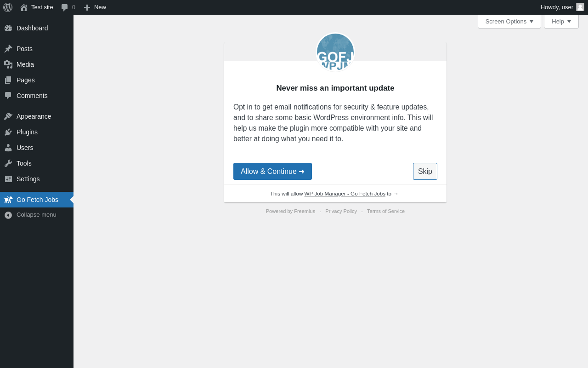The width and height of the screenshot is (588, 368).
Task: Open the Posts menu label
Action: (24, 49)
